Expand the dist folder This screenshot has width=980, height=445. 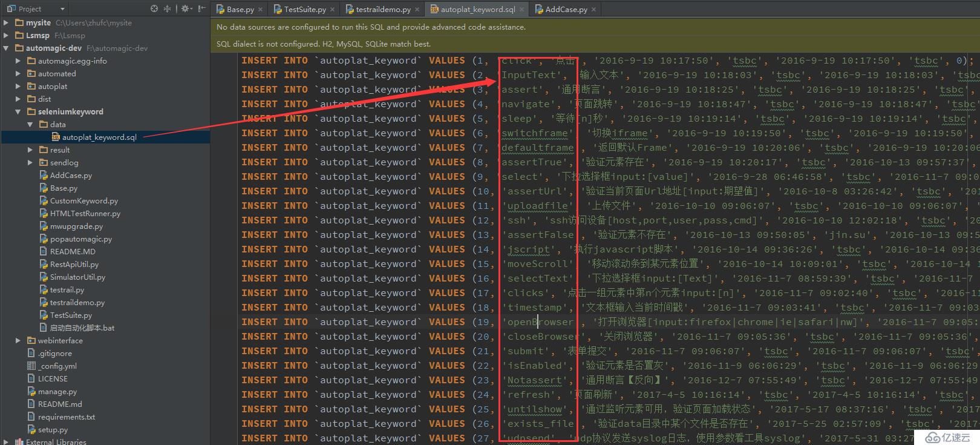[18, 99]
